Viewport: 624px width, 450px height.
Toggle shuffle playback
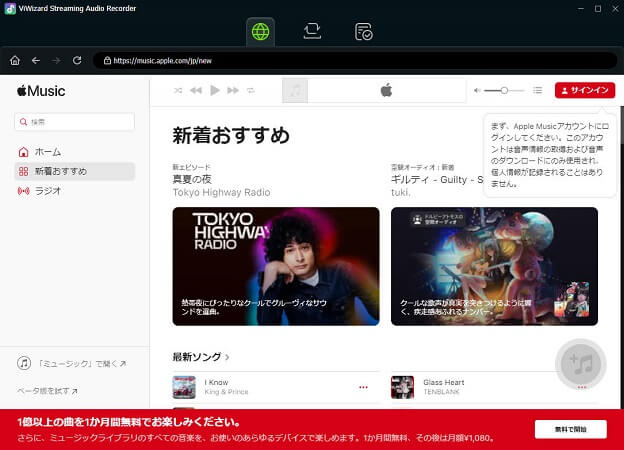(x=178, y=91)
